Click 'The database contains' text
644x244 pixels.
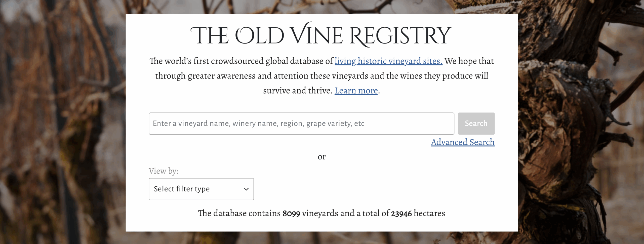pos(239,213)
